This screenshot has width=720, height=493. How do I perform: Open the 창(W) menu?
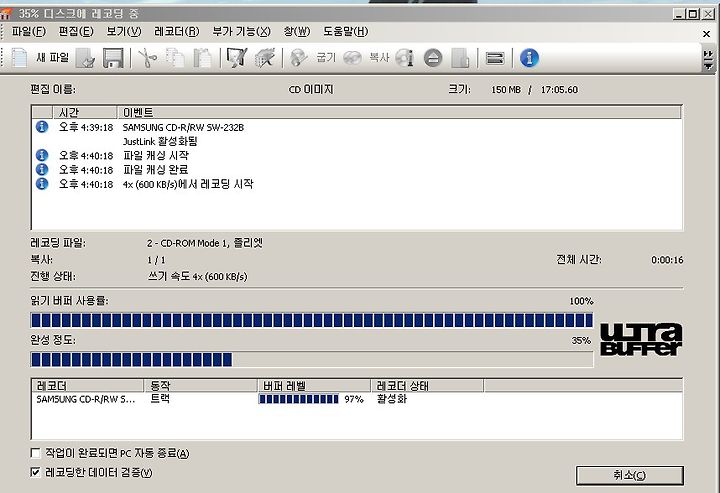pyautogui.click(x=297, y=31)
